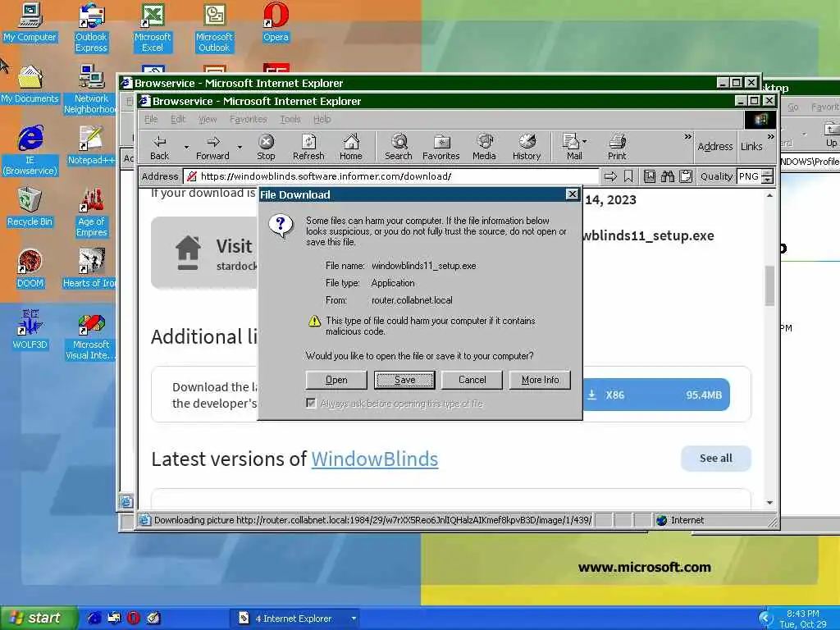Open the Quality PNG dropdown
Image resolution: width=840 pixels, height=630 pixels.
[767, 176]
